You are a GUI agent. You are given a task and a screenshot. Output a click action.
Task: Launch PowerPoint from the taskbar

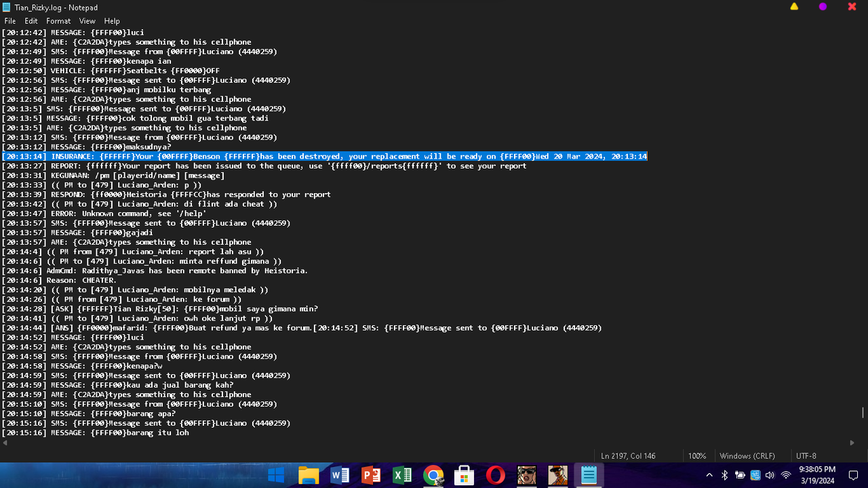[x=371, y=475]
